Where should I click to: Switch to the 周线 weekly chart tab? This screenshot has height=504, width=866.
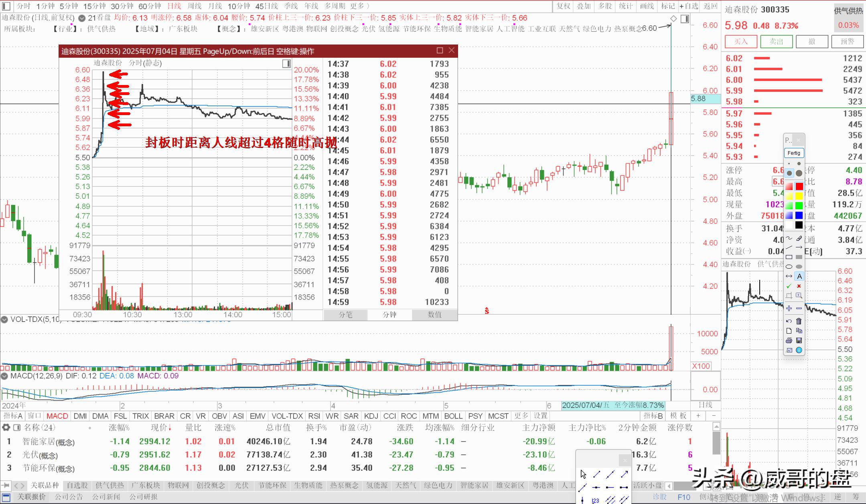[195, 6]
